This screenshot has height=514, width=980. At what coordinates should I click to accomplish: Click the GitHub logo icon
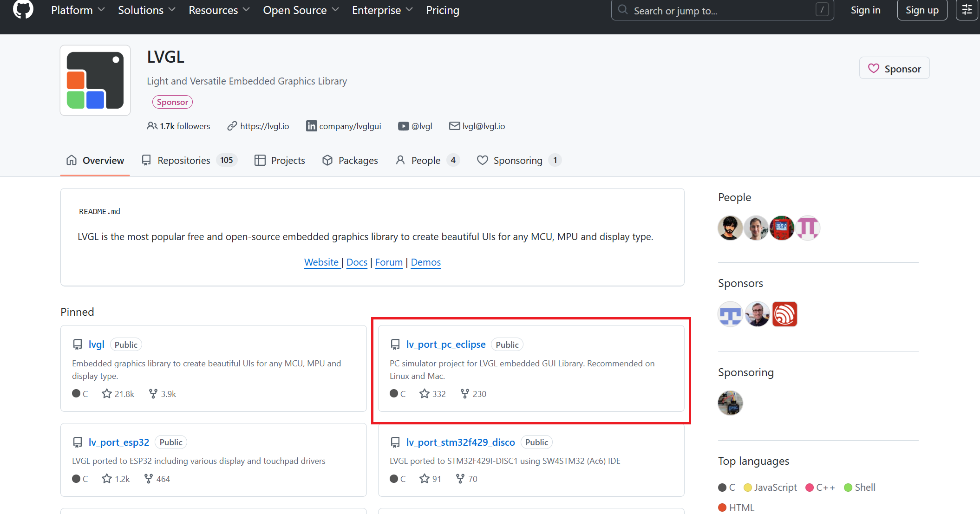click(23, 9)
